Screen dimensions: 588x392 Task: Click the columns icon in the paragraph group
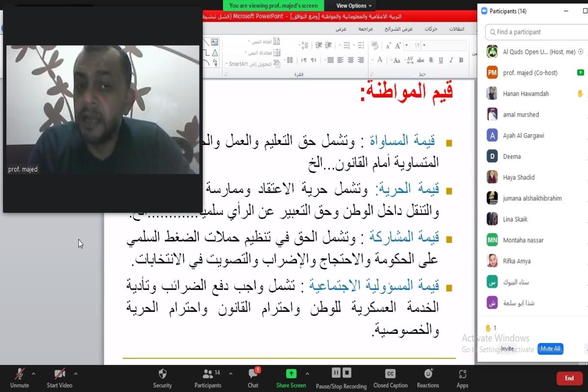pyautogui.click(x=290, y=60)
